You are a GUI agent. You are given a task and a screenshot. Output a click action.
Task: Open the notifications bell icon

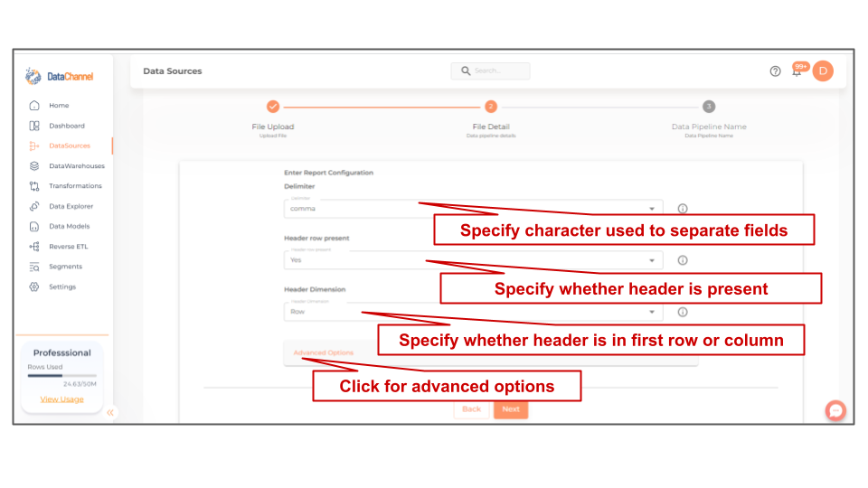pos(797,71)
